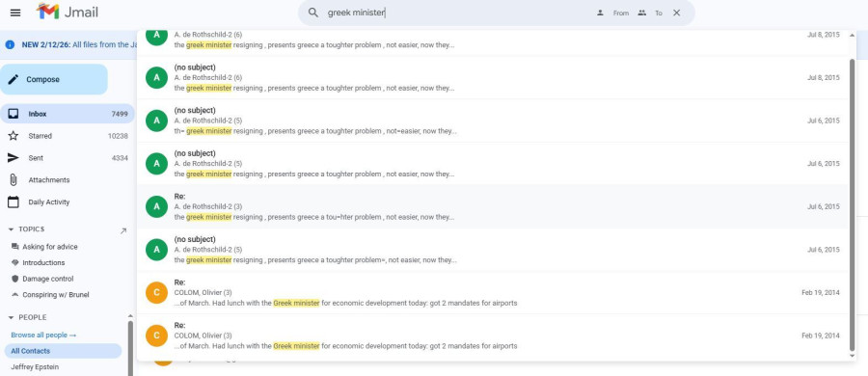Open Topics expand arrow icon
Viewport: 868px width, 376px height.
click(x=122, y=231)
